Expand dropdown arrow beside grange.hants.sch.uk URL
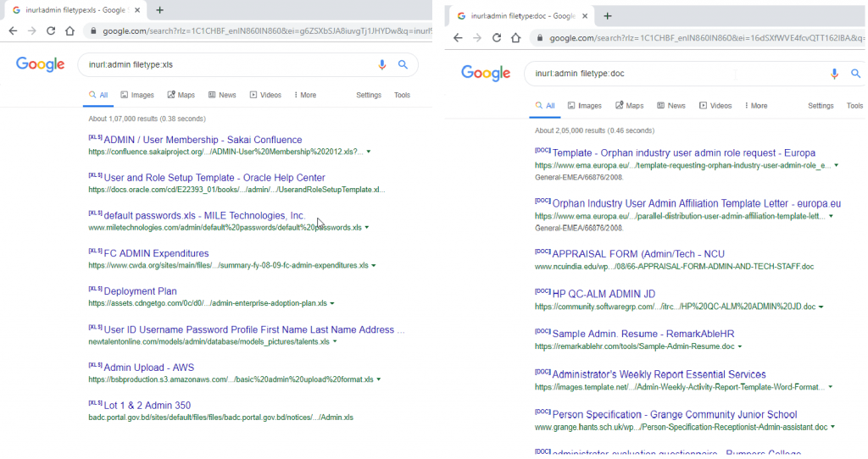The image size is (868, 459). click(832, 427)
